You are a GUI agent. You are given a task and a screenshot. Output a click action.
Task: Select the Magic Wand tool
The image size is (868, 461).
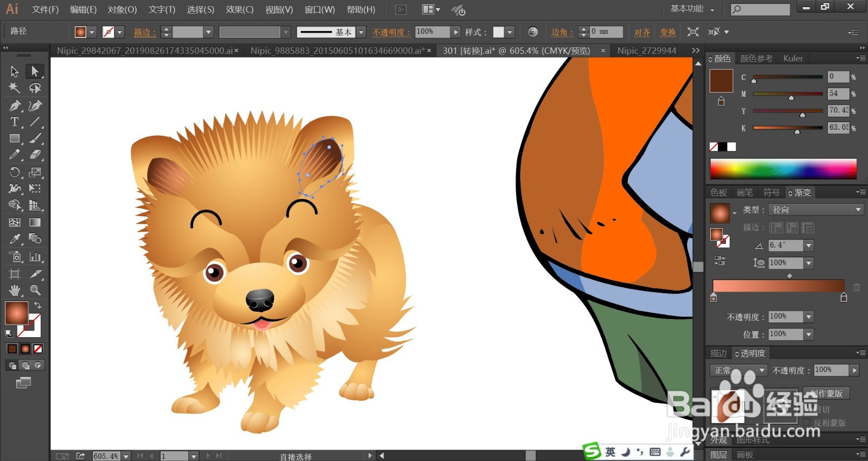point(15,88)
